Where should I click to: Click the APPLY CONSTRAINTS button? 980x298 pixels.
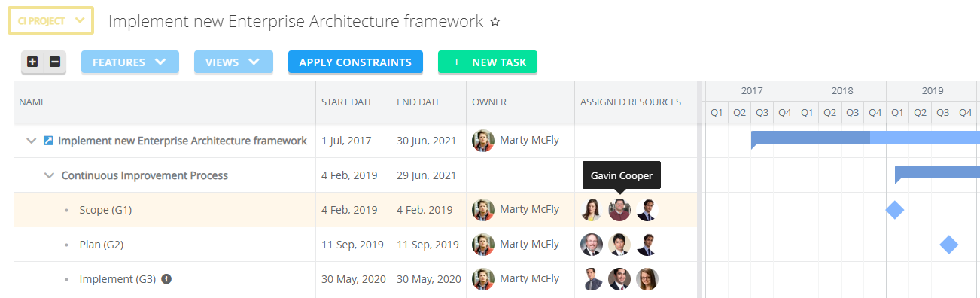click(x=355, y=62)
